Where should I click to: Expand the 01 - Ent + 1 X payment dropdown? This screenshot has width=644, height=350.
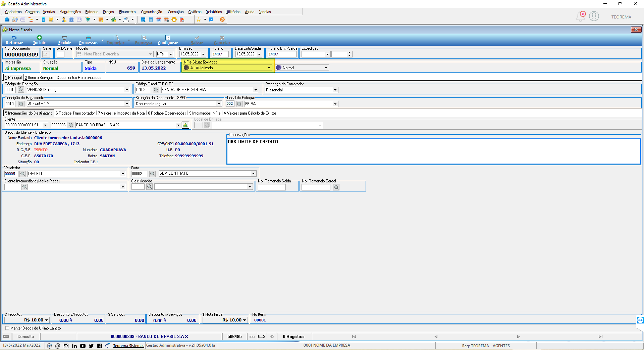[x=127, y=104]
